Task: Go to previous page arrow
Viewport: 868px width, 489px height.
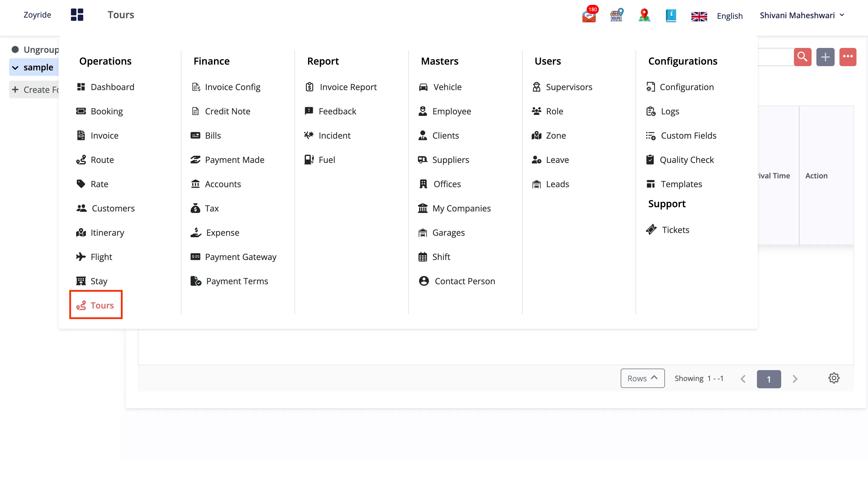Action: pyautogui.click(x=743, y=379)
